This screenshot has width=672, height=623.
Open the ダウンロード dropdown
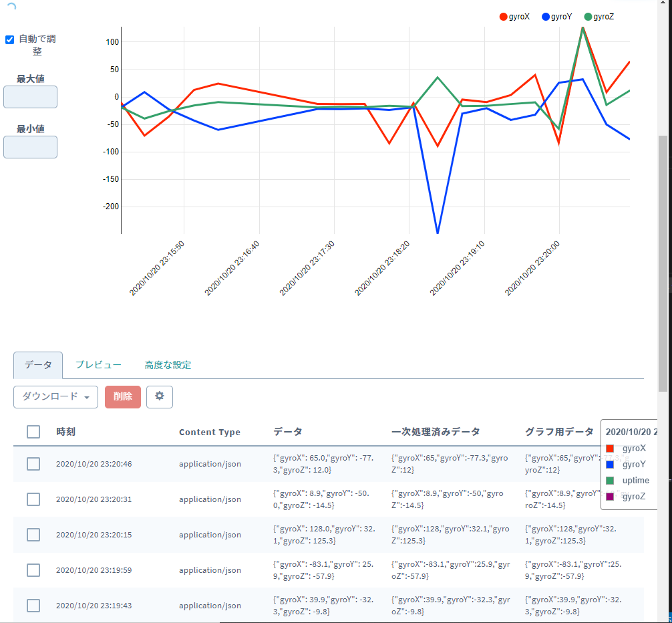click(55, 396)
